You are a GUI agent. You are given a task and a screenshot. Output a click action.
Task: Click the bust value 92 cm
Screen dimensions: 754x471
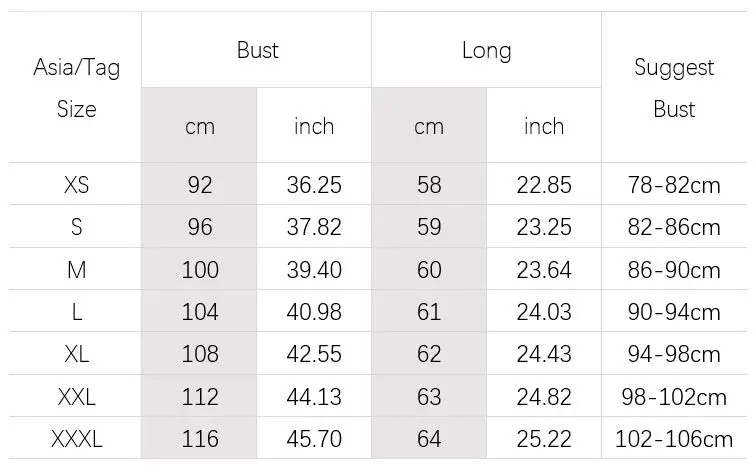pos(200,185)
